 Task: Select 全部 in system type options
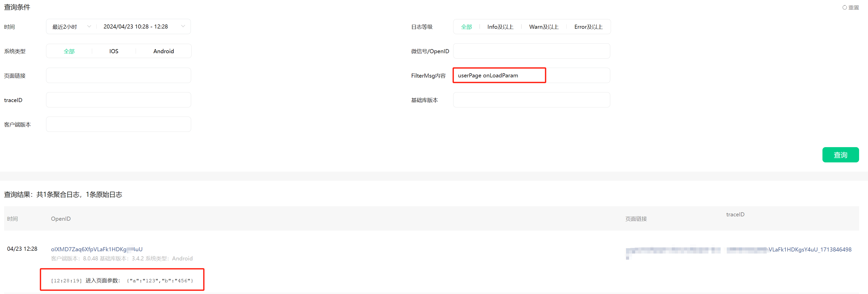[69, 51]
